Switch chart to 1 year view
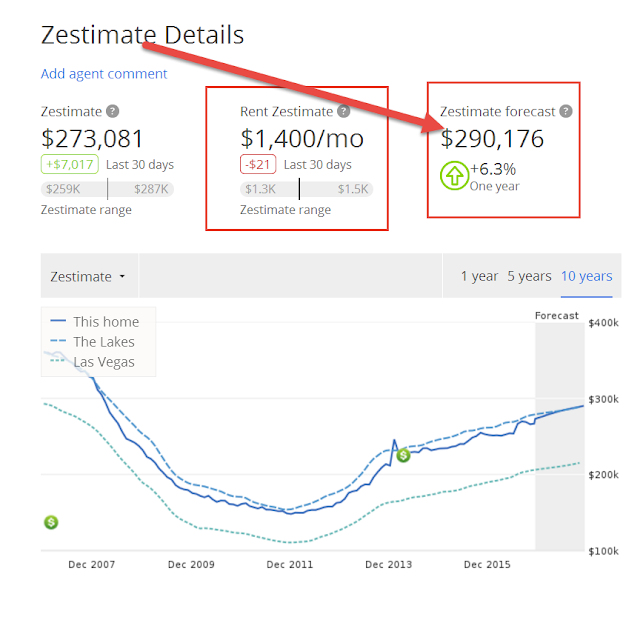Screen dimensions: 640x617 coord(480,276)
